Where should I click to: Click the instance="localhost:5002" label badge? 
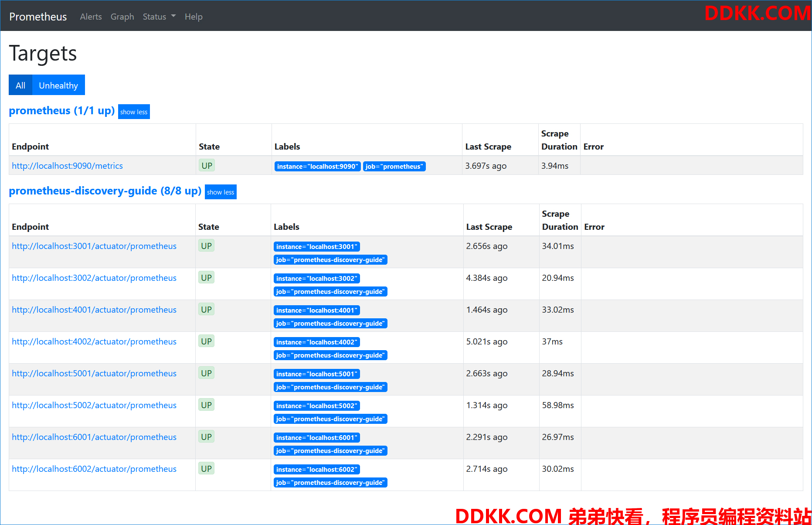(x=317, y=406)
